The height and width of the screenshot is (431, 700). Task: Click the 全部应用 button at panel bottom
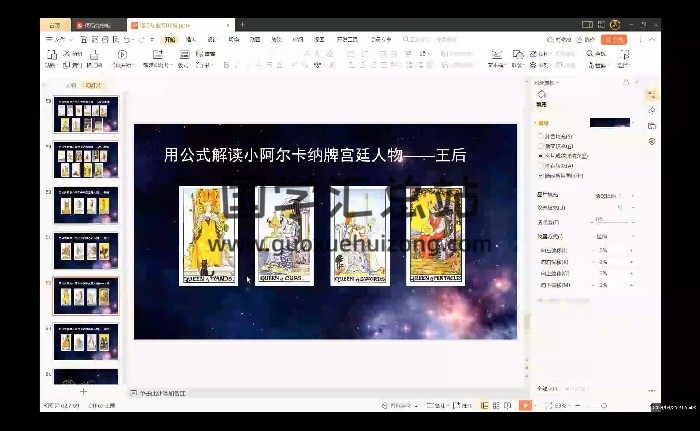coord(548,388)
